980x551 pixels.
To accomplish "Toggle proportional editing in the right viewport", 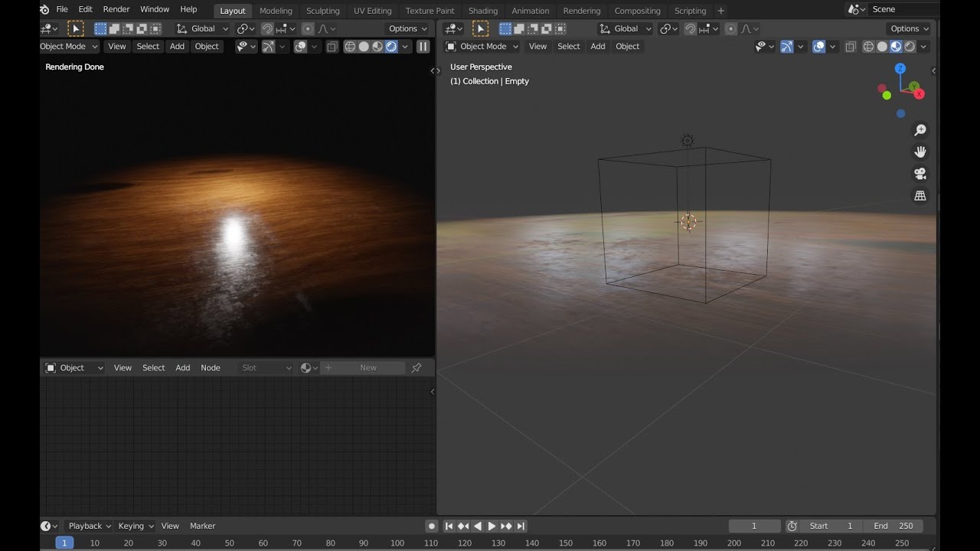I will tap(730, 28).
